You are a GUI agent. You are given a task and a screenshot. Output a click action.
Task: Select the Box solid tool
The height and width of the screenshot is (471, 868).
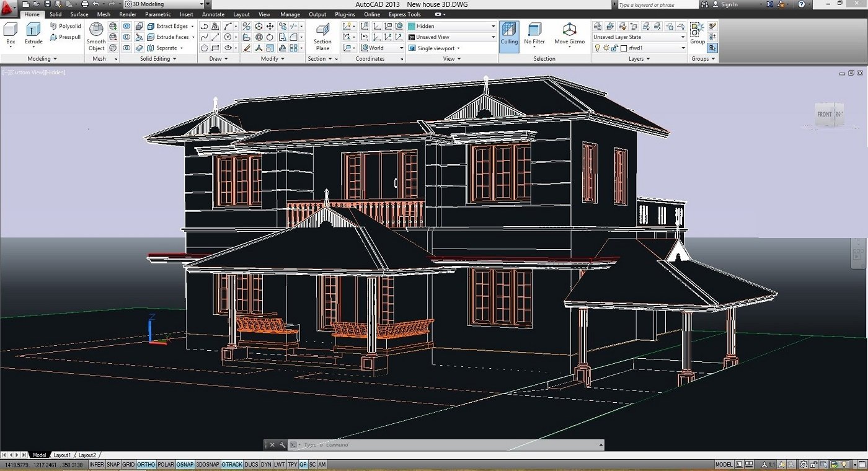(x=11, y=33)
